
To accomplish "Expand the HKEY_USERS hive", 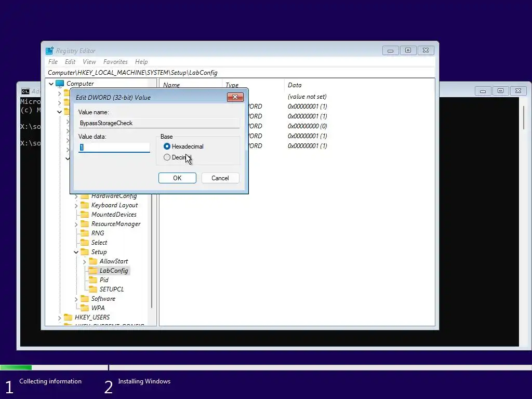I will pos(60,317).
